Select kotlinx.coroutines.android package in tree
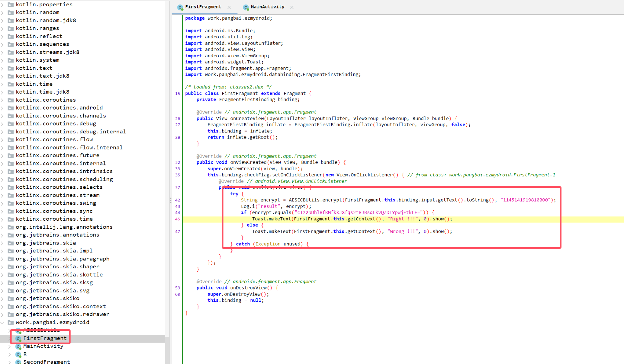Image resolution: width=624 pixels, height=364 pixels. [x=59, y=108]
